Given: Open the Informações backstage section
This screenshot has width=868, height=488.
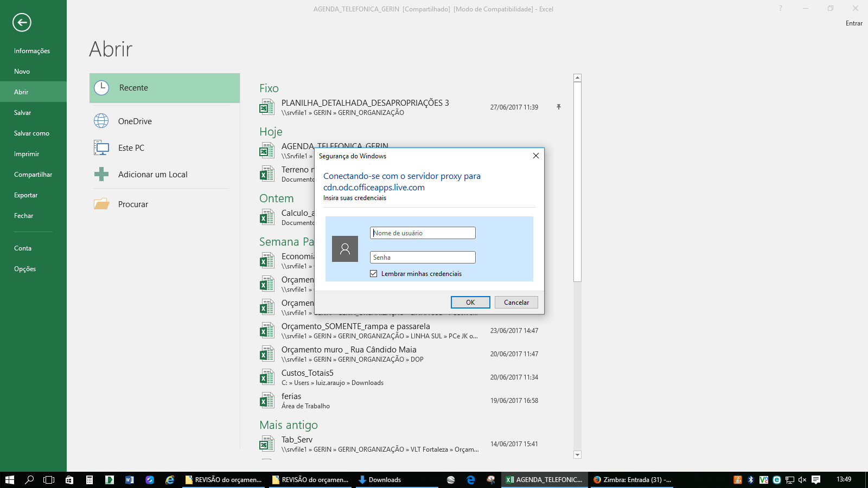Looking at the screenshot, I should tap(32, 51).
